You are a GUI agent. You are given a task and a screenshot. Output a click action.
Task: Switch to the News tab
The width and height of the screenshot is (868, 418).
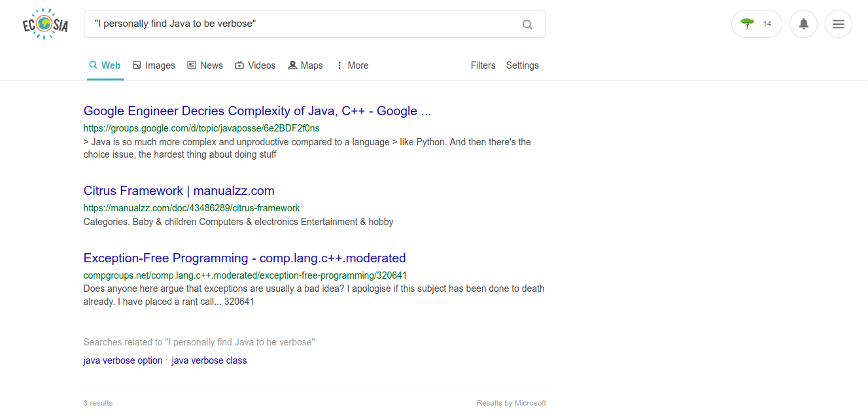coord(205,65)
